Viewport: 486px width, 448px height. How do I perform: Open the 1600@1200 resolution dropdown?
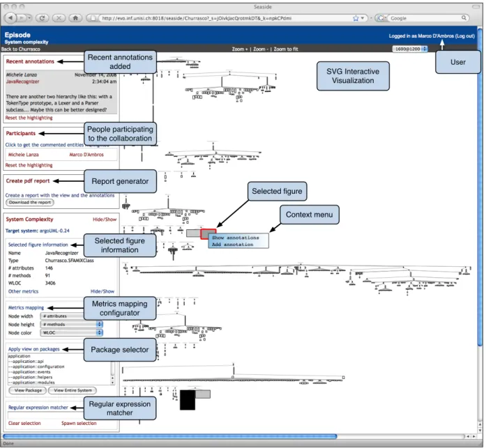(x=410, y=49)
